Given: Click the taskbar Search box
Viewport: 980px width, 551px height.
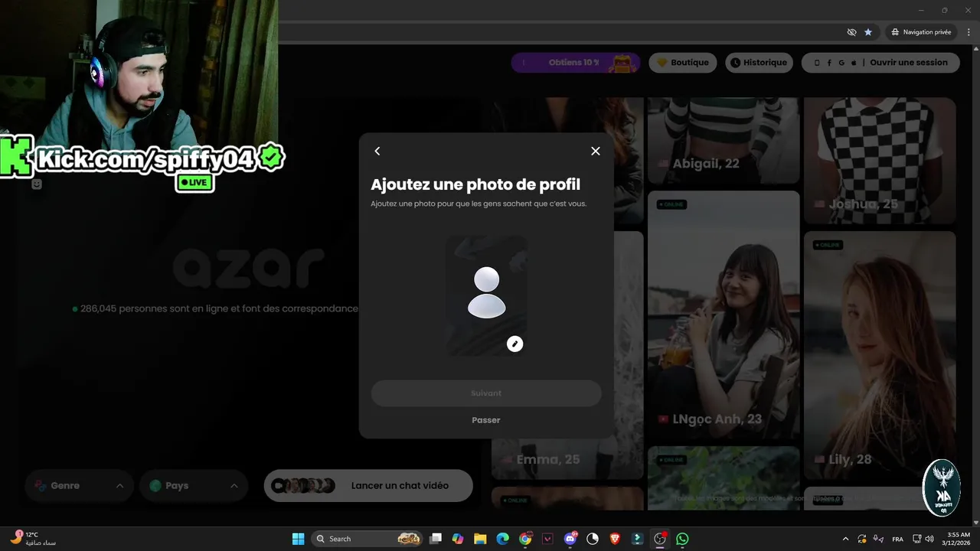Looking at the screenshot, I should pos(367,539).
